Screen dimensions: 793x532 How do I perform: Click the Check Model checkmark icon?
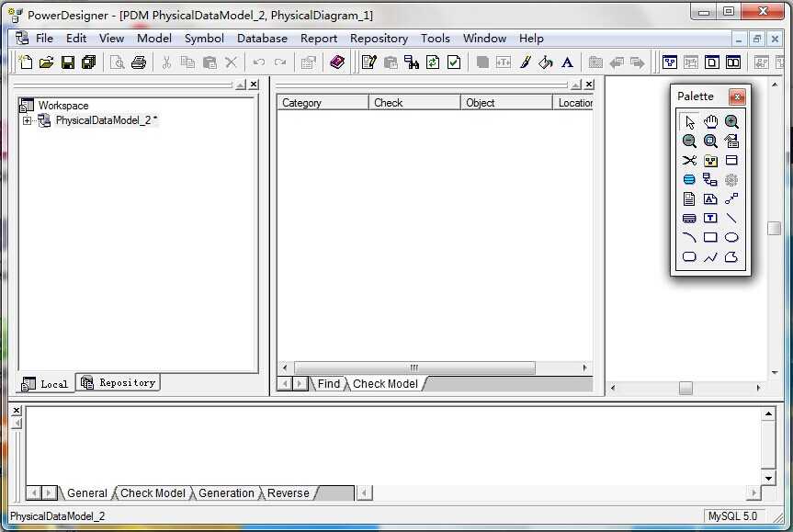[454, 62]
